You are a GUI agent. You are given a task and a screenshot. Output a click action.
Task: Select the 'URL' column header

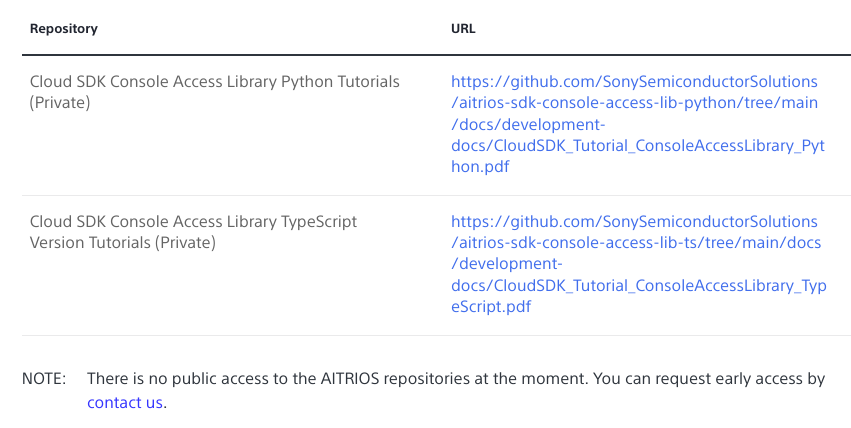click(463, 29)
